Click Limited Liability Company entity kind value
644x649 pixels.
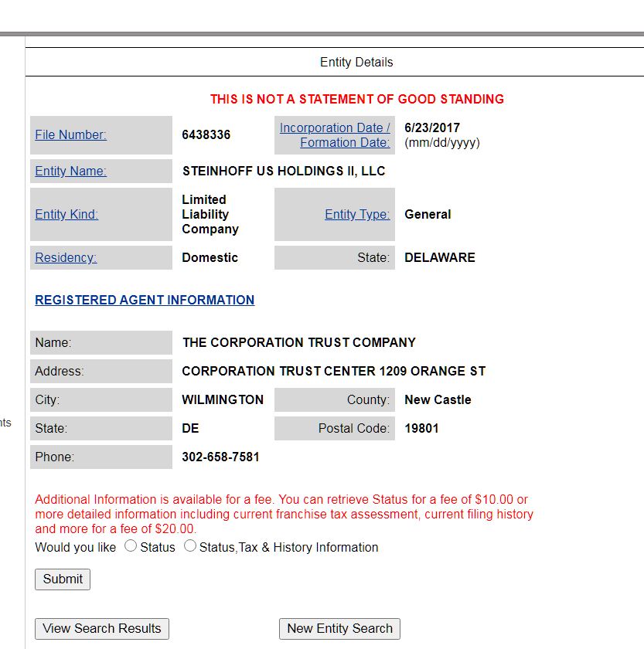pyautogui.click(x=210, y=215)
